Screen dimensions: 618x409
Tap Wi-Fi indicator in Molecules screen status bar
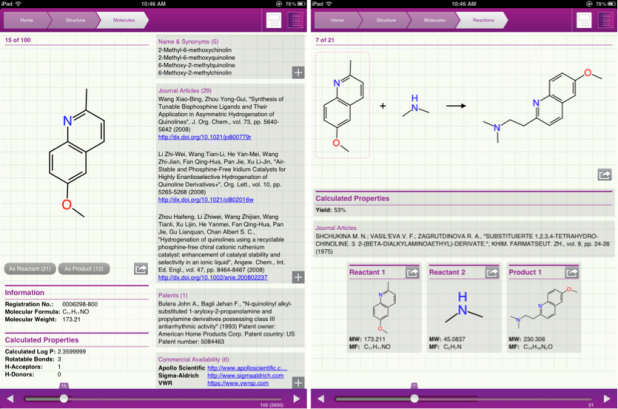pos(18,4)
